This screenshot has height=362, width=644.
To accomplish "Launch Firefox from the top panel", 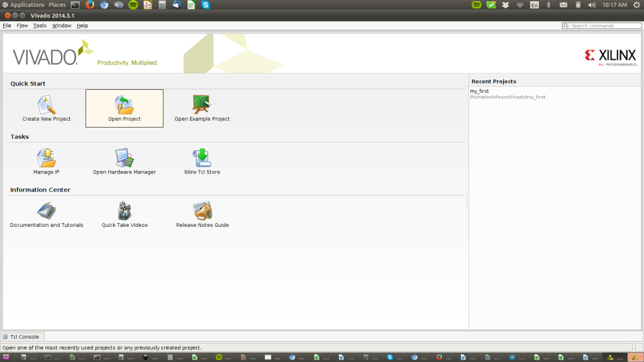I will click(89, 5).
